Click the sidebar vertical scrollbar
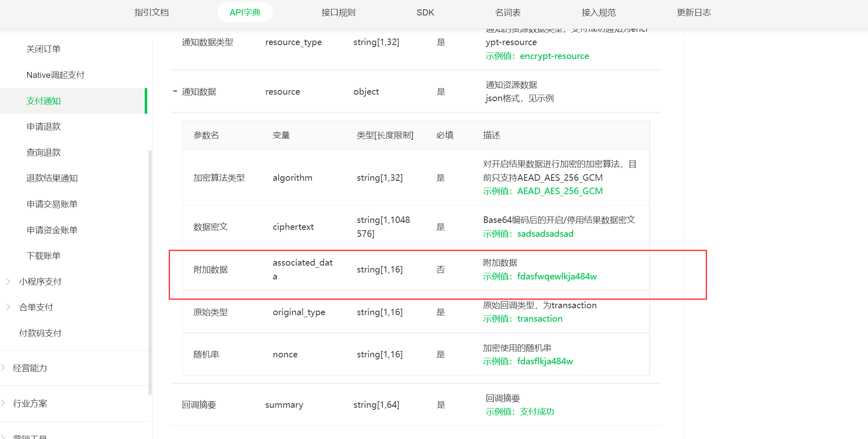868x439 pixels. click(150, 272)
